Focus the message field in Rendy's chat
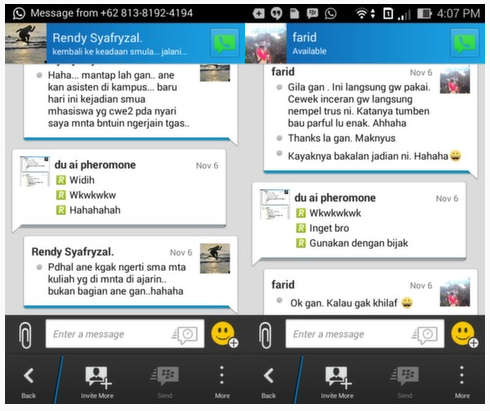The width and height of the screenshot is (490, 411). [125, 334]
